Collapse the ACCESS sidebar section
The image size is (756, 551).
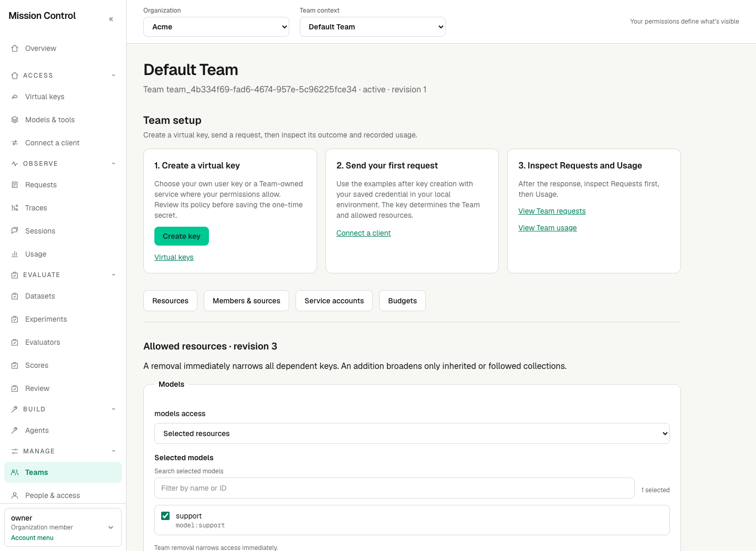click(113, 76)
